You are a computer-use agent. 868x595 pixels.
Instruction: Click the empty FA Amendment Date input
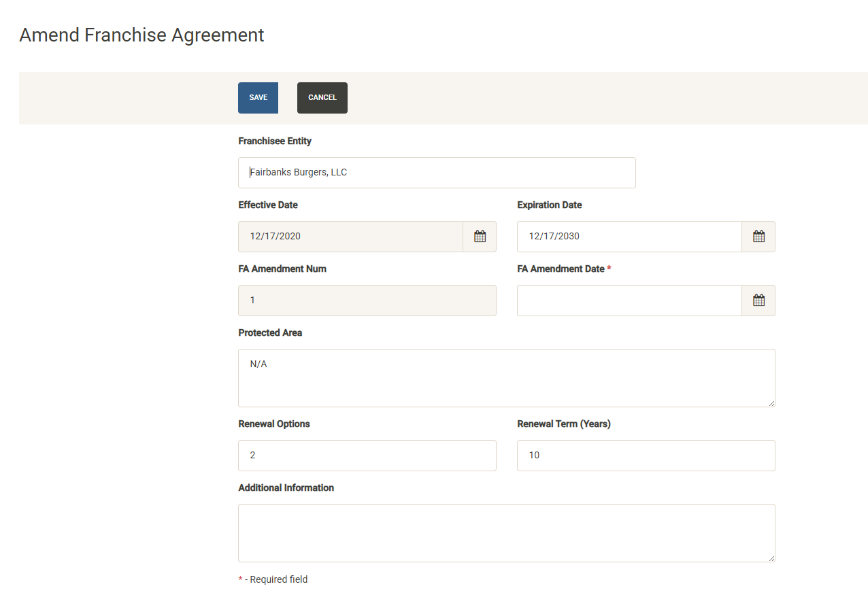coord(629,301)
